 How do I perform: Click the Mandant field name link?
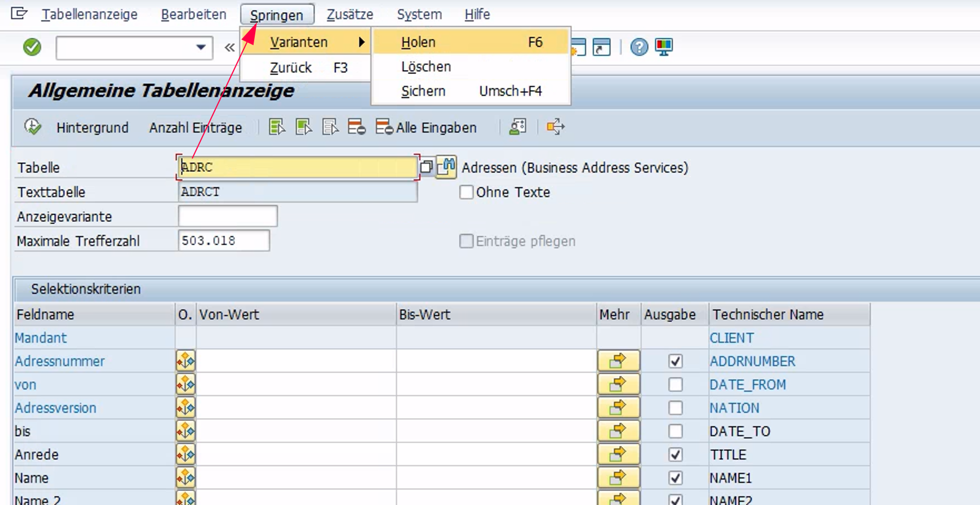click(41, 338)
